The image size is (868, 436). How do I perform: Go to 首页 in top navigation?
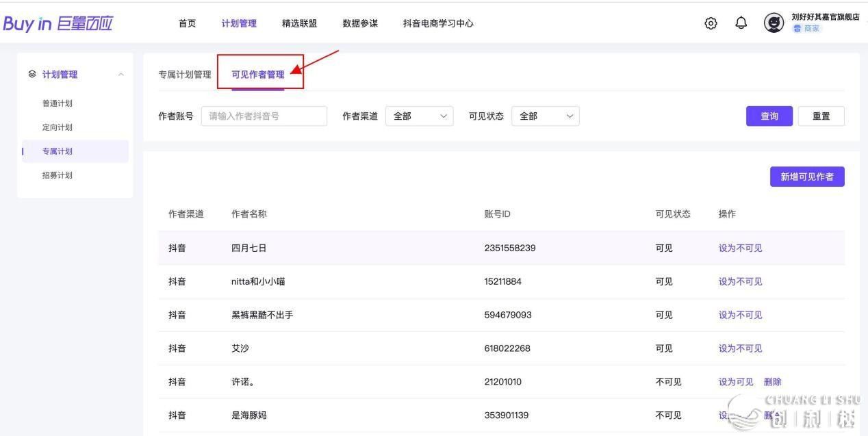(187, 23)
